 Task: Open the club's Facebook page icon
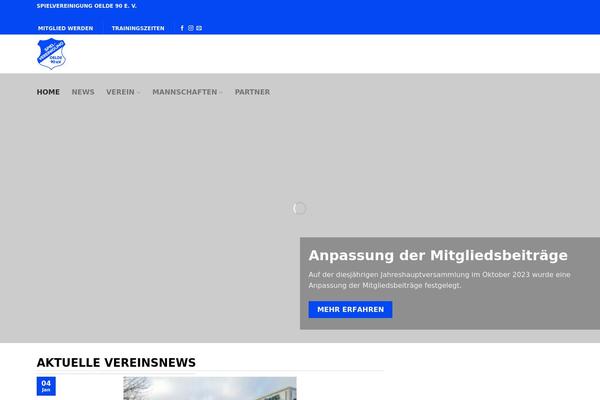coord(182,28)
